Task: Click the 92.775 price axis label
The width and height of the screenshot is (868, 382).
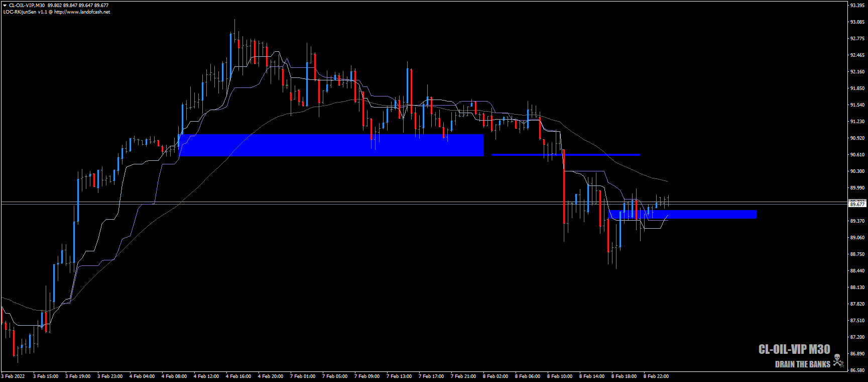Action: 857,39
